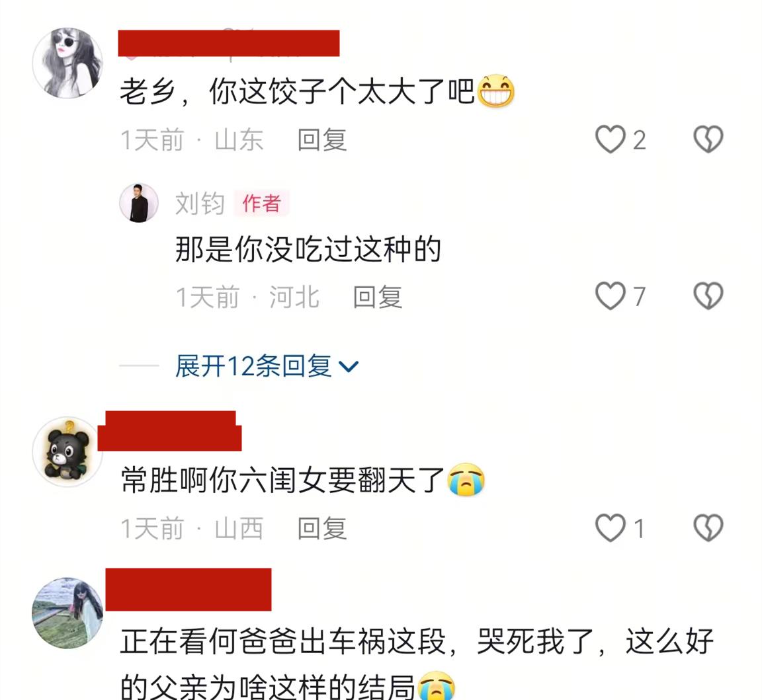
Task: Dislike the 常胜 comment from Shanxi
Action: (x=708, y=527)
